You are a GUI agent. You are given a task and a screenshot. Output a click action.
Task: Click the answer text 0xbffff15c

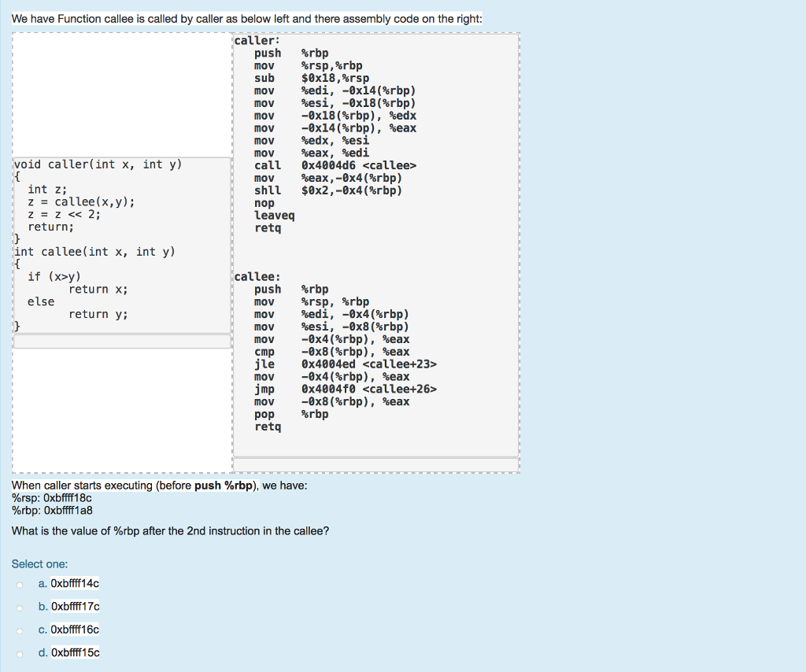coord(75,652)
